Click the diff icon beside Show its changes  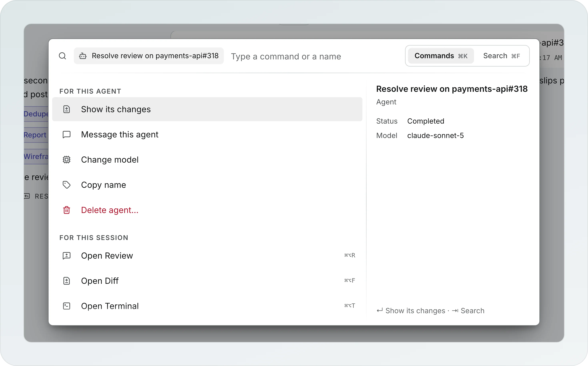coord(67,109)
